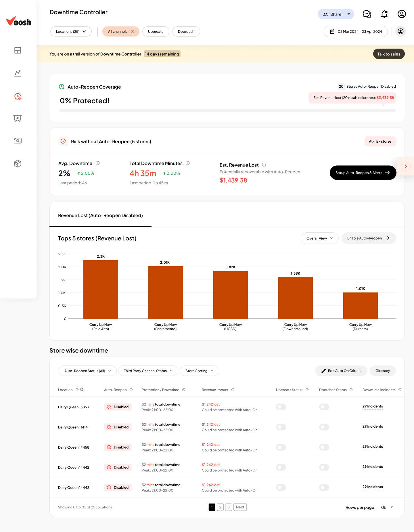Viewport: 414px width, 532px height.
Task: Click the right arrow carousel button
Action: pyautogui.click(x=406, y=167)
